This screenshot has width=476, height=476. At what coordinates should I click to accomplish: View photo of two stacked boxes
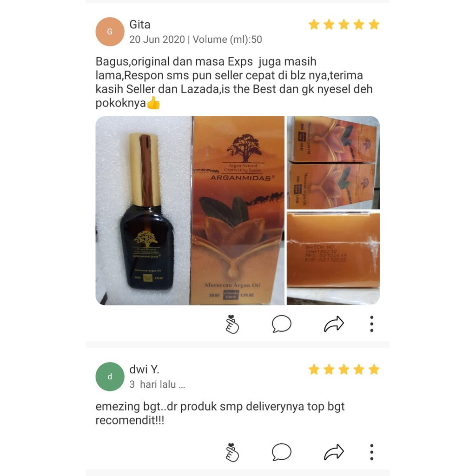(x=333, y=162)
